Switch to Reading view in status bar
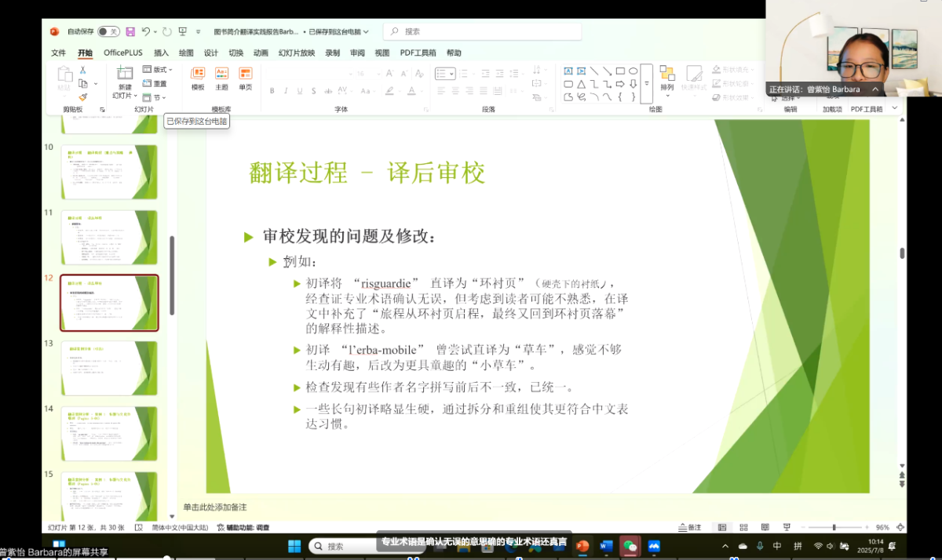Viewport: 942px width, 560px height. tap(766, 527)
